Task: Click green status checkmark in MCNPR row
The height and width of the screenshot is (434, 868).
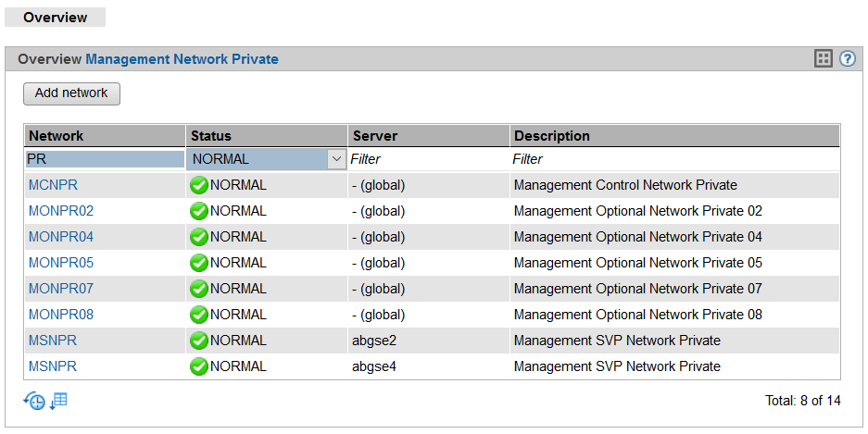Action: (198, 185)
